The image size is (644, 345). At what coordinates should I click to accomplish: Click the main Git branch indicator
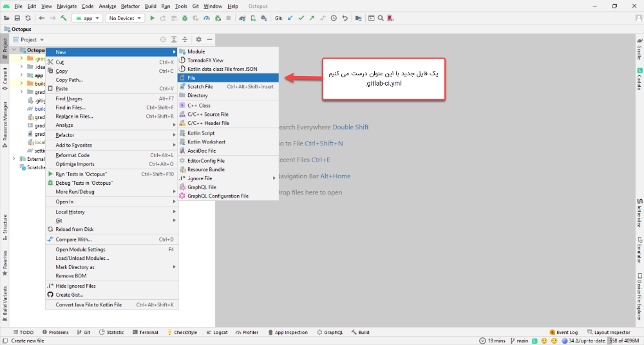(519, 341)
